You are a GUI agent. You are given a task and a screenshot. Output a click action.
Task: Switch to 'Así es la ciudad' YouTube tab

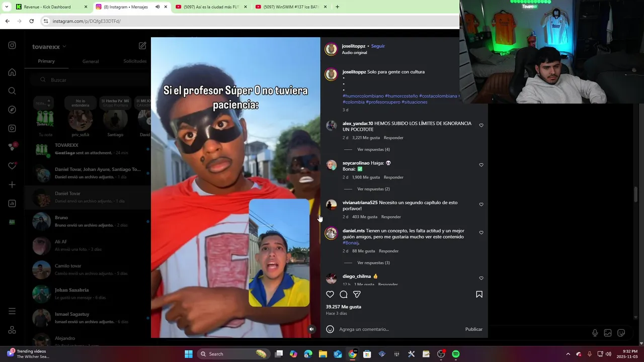point(212,7)
